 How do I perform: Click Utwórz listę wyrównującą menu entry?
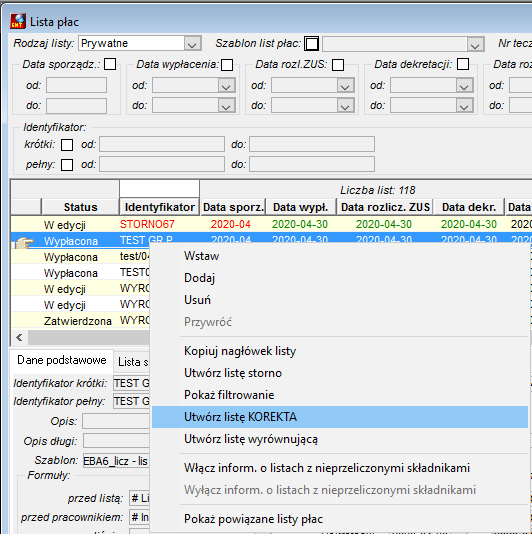340,439
